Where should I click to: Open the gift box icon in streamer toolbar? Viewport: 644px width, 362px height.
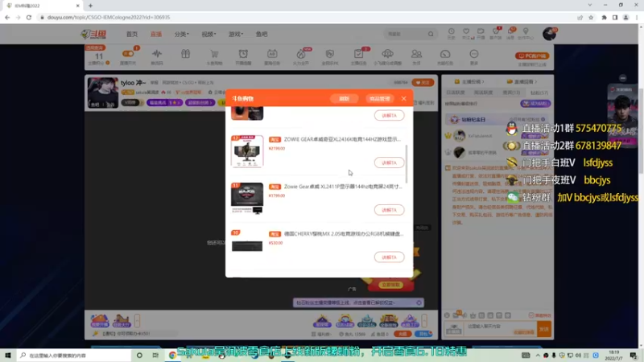click(186, 55)
